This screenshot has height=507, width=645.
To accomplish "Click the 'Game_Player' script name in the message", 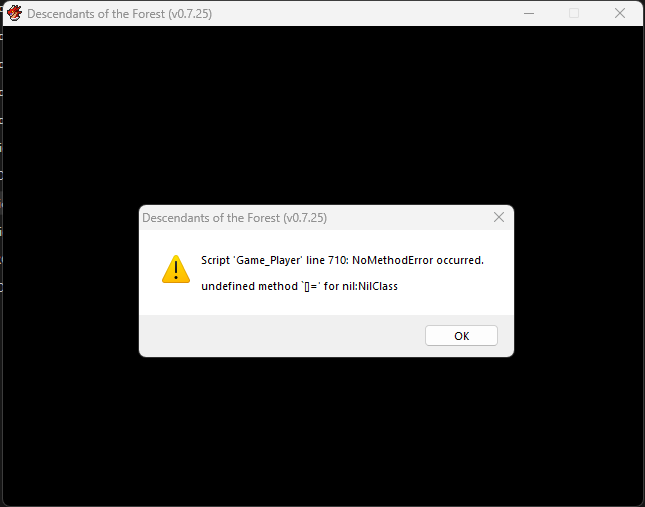I will coord(268,260).
